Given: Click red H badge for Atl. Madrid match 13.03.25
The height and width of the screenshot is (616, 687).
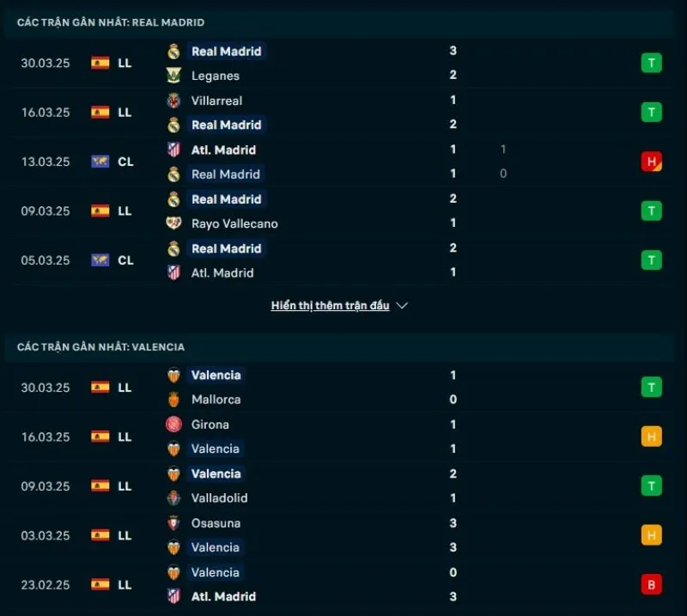Looking at the screenshot, I should pyautogui.click(x=651, y=162).
